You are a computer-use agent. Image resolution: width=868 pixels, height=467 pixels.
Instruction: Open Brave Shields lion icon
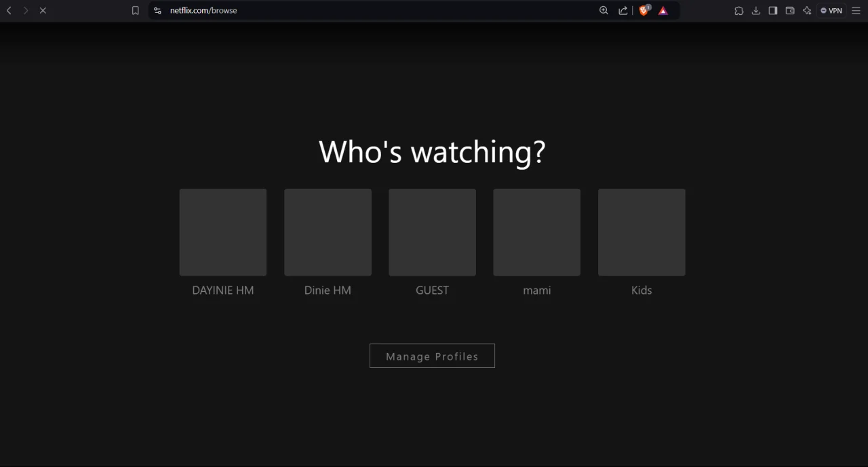[x=644, y=10]
